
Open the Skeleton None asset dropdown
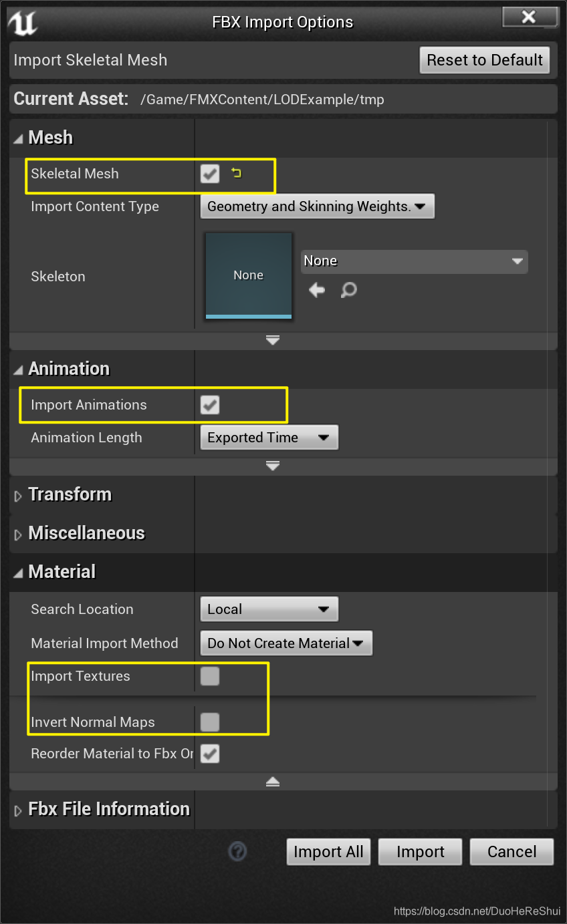click(x=415, y=261)
